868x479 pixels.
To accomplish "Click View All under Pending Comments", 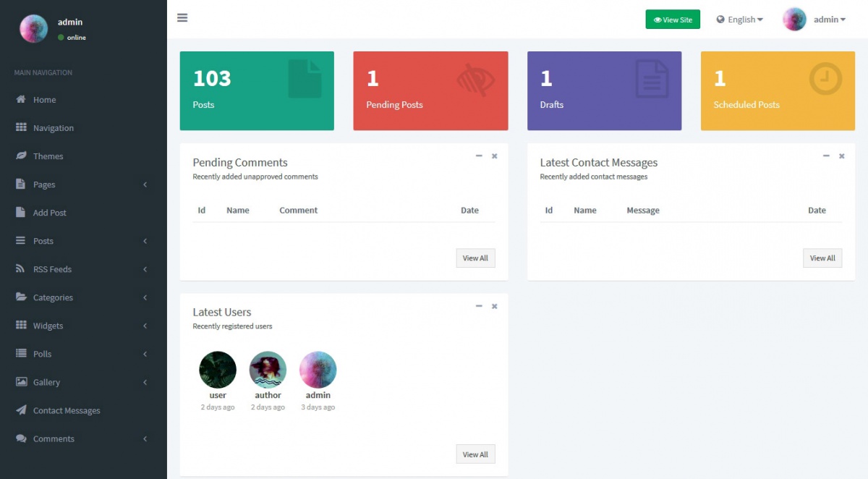I will point(475,258).
